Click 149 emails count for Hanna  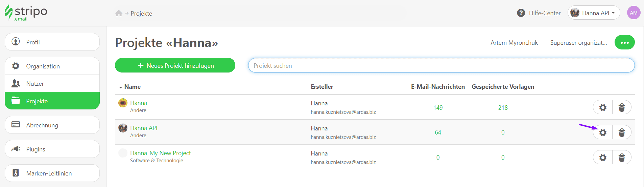(x=438, y=108)
